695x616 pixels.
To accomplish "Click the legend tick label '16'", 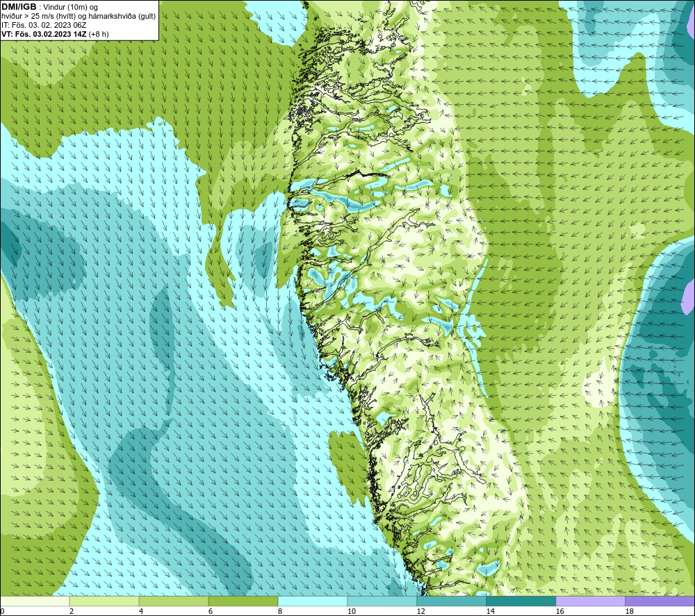I will tap(559, 612).
